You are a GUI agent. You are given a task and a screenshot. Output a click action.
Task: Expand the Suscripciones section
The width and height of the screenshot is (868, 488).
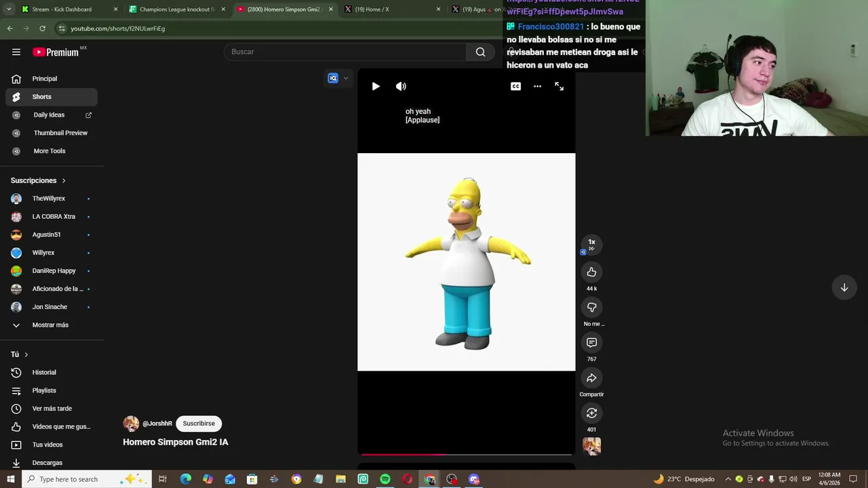[39, 180]
